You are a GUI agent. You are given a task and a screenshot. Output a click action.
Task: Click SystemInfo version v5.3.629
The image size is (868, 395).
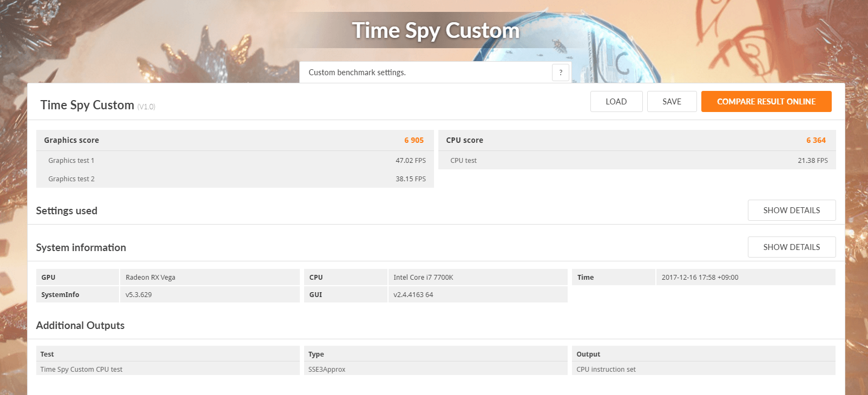209,295
